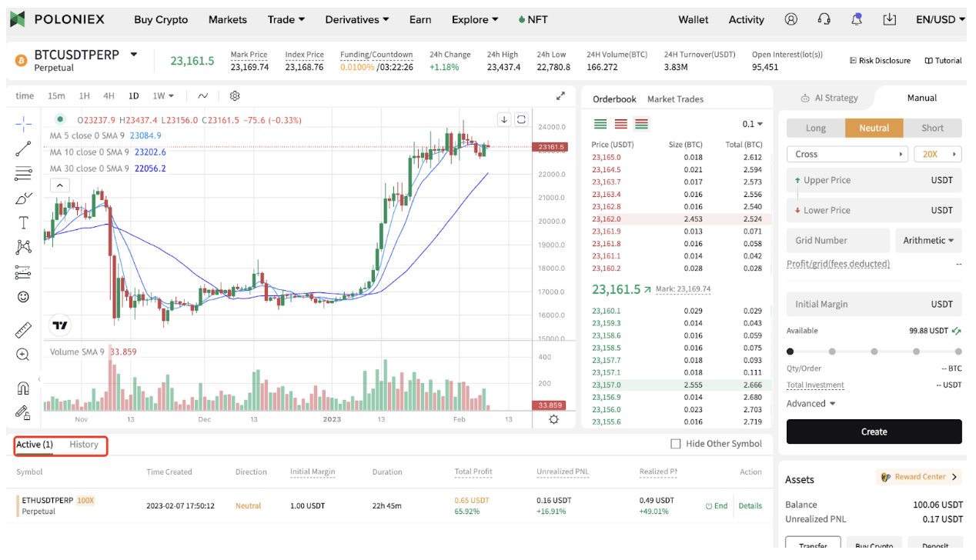Image resolution: width=976 pixels, height=560 pixels.
Task: Open the chart axis settings gear
Action: click(x=553, y=419)
